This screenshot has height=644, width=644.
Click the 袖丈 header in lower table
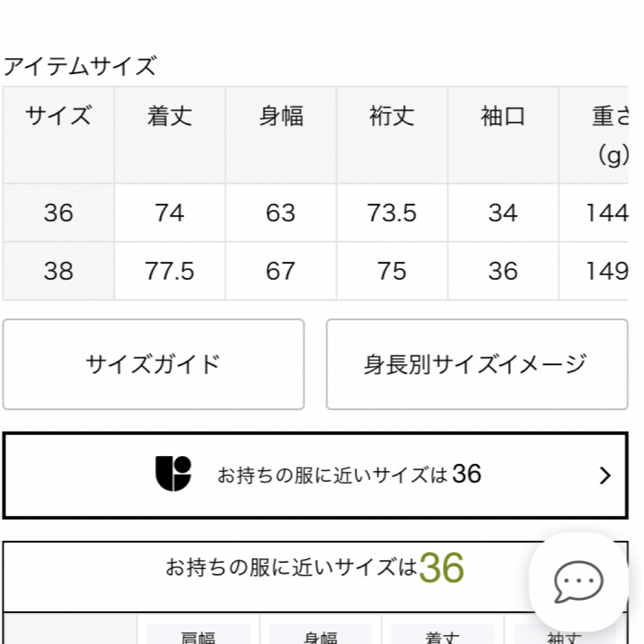pyautogui.click(x=565, y=638)
